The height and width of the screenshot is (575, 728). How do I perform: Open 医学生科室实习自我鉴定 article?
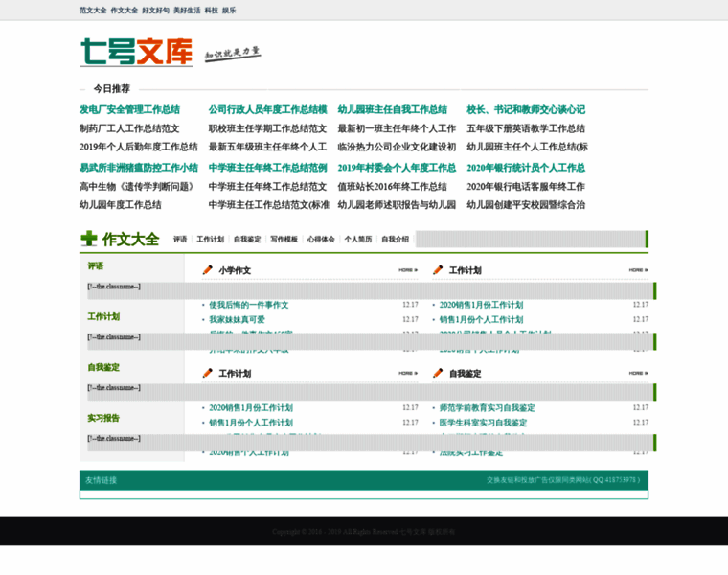483,422
